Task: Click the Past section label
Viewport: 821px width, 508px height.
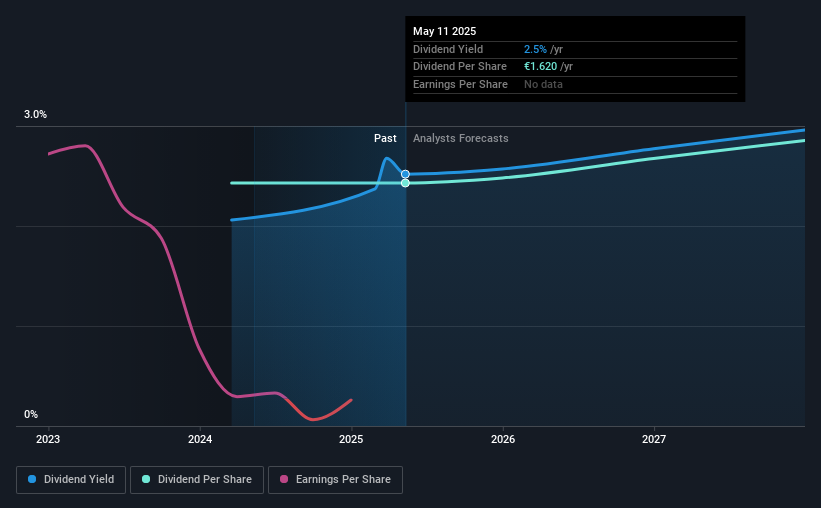Action: click(385, 138)
